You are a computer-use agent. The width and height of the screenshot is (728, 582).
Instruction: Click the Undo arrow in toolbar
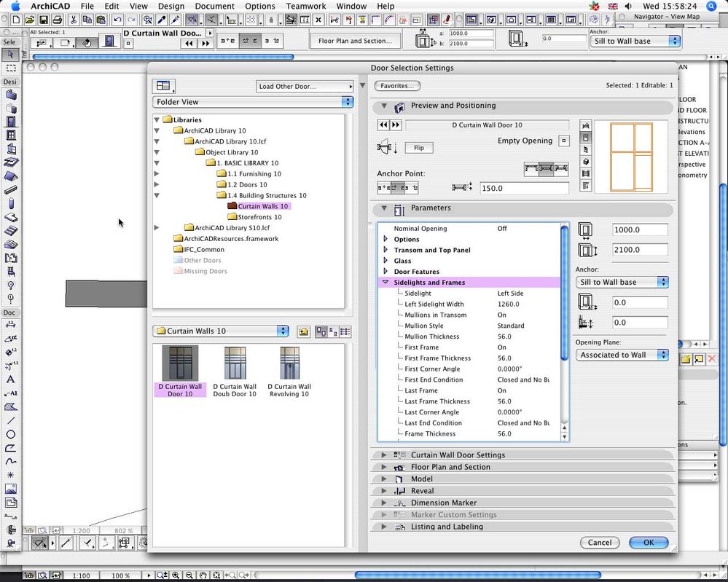(117, 20)
